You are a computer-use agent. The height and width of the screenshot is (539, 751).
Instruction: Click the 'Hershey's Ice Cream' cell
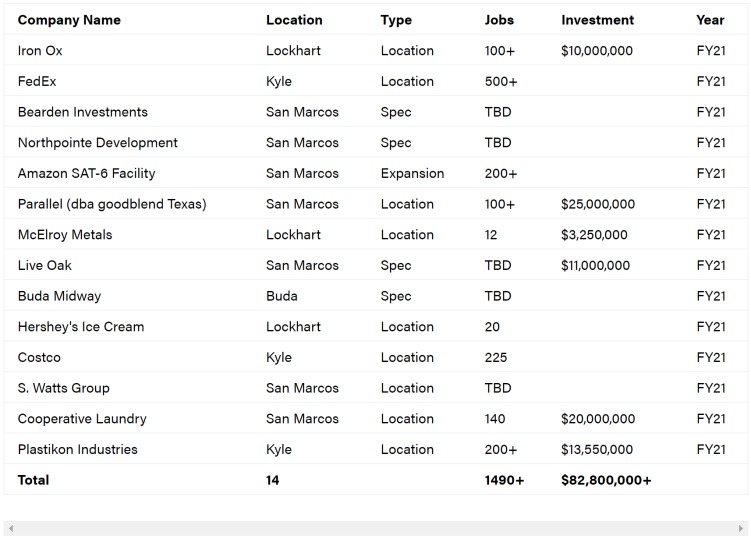pos(80,327)
